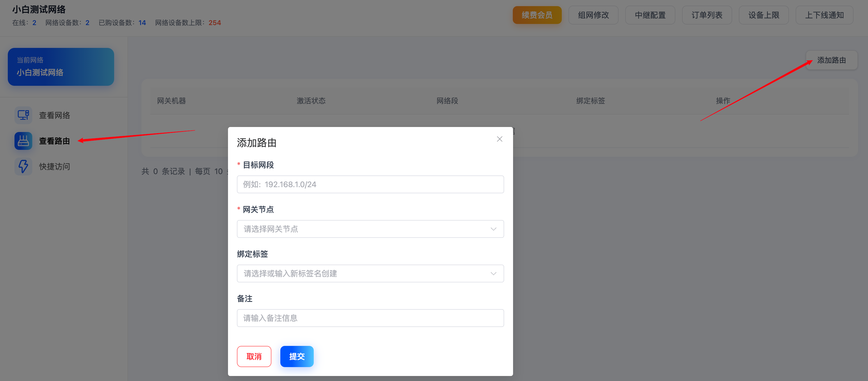Click the 已购设备数: 14 text

(x=122, y=23)
